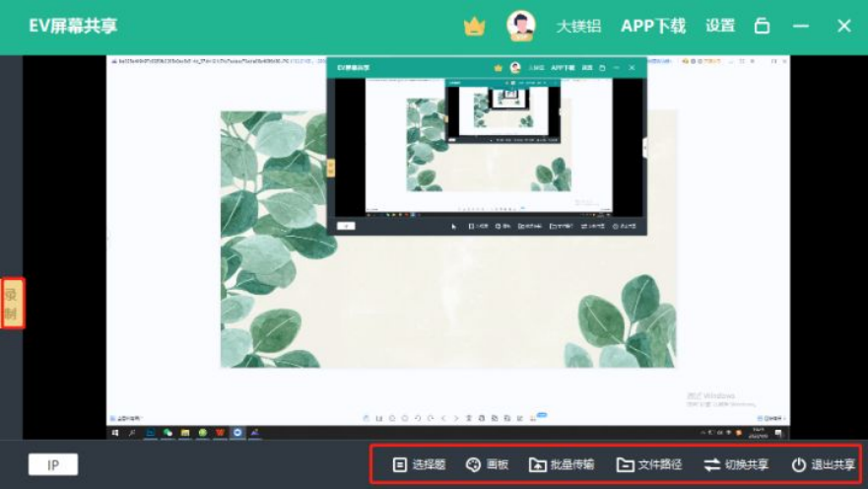Close the EV屏幕共享 main window
This screenshot has width=868, height=489.
[x=843, y=26]
